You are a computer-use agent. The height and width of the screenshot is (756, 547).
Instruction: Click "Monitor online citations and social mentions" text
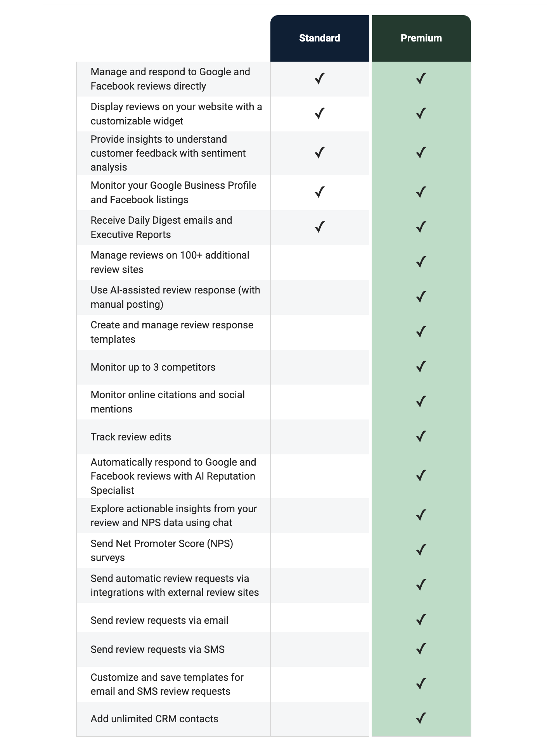(167, 402)
